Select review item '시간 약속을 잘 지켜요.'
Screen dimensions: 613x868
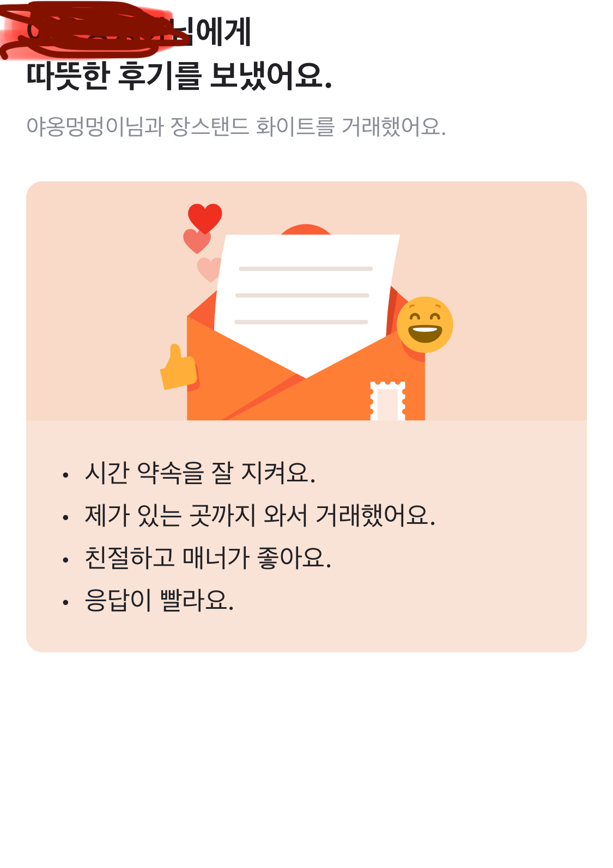point(200,473)
